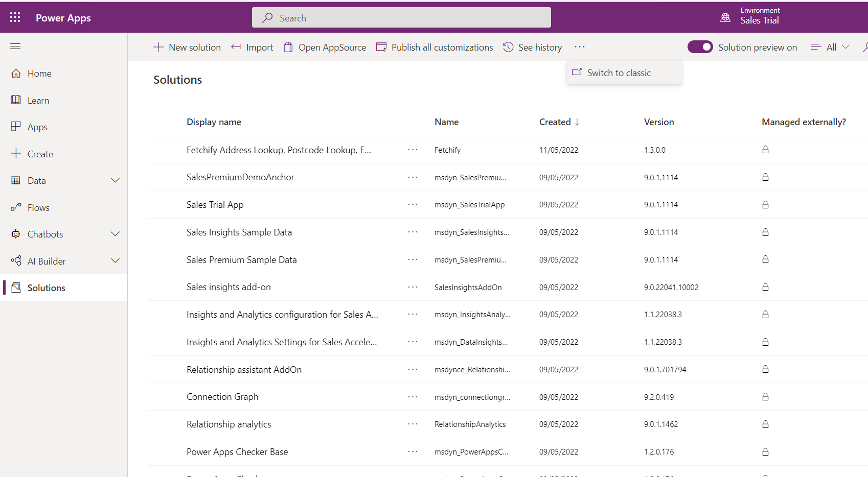Screen dimensions: 868x477
Task: Click version 9.0.22041.10002 cell
Action: 671,288
